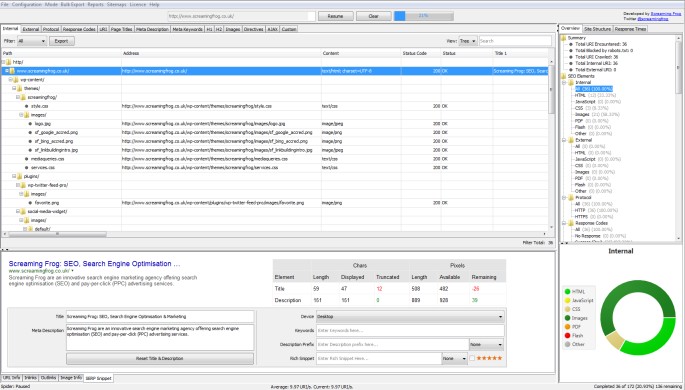Click the SEO Elements folder icon
Screen dimensions: 685x390
563,76
